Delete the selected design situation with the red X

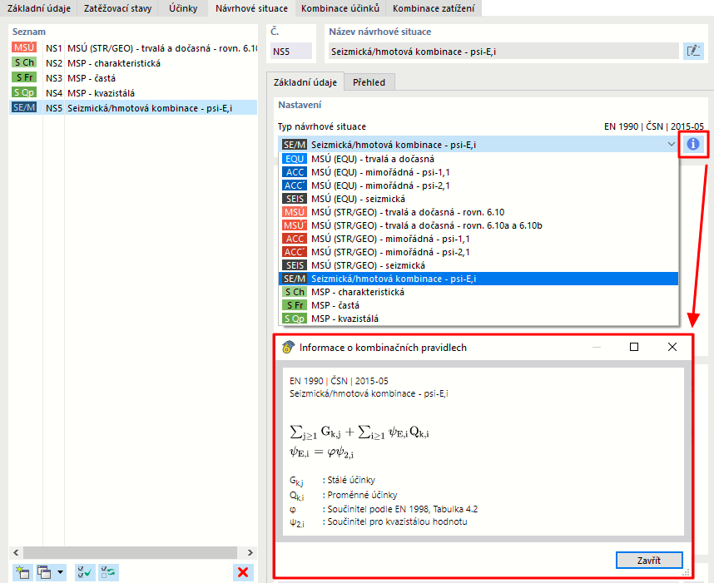pyautogui.click(x=243, y=572)
